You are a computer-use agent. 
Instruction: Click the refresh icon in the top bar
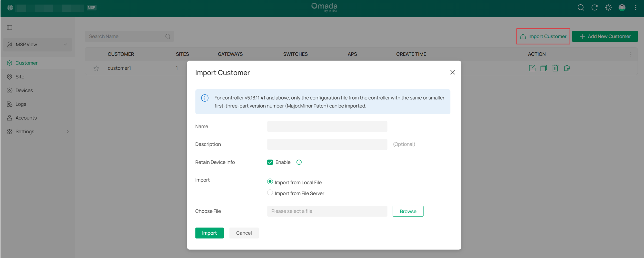click(x=594, y=8)
